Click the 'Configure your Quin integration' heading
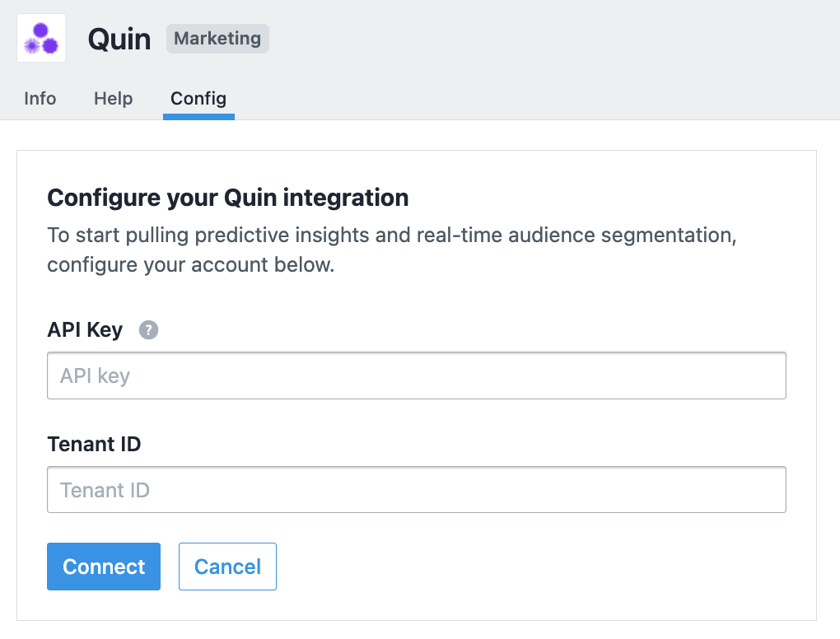This screenshot has height=639, width=840. tap(227, 198)
